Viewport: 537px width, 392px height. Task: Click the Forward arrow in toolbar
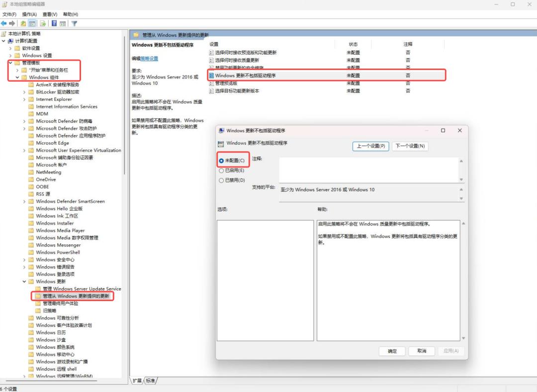click(12, 23)
